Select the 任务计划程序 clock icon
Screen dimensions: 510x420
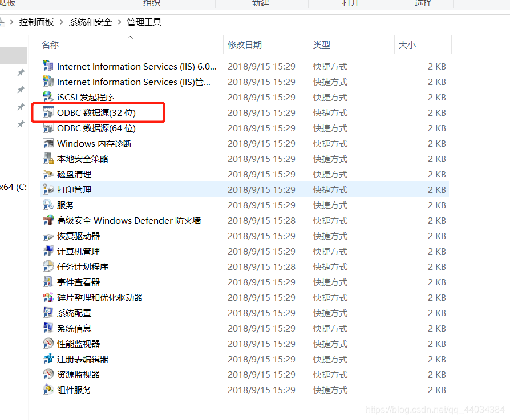[48, 266]
